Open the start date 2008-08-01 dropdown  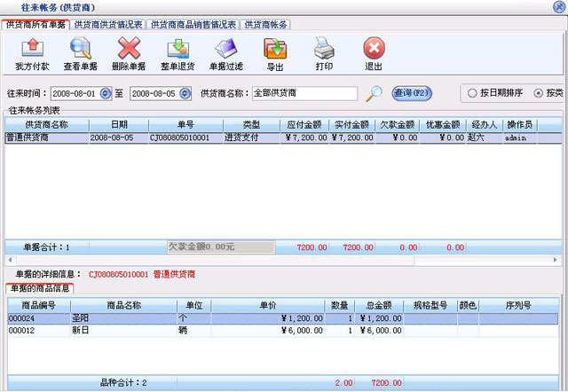point(106,93)
